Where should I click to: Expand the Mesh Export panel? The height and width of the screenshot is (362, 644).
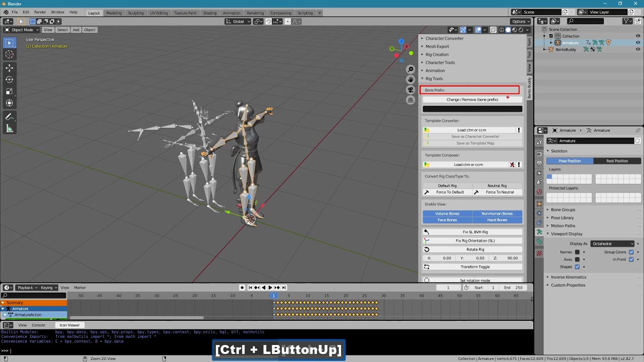437,46
